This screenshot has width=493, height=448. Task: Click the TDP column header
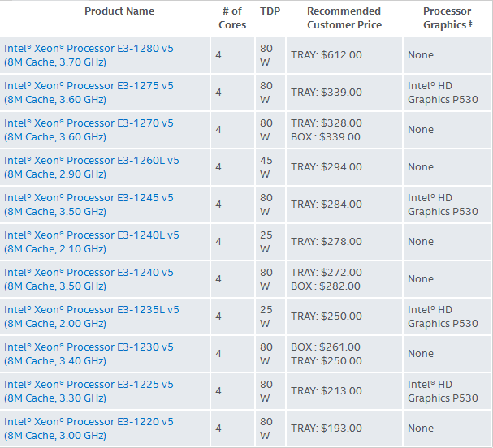point(269,11)
